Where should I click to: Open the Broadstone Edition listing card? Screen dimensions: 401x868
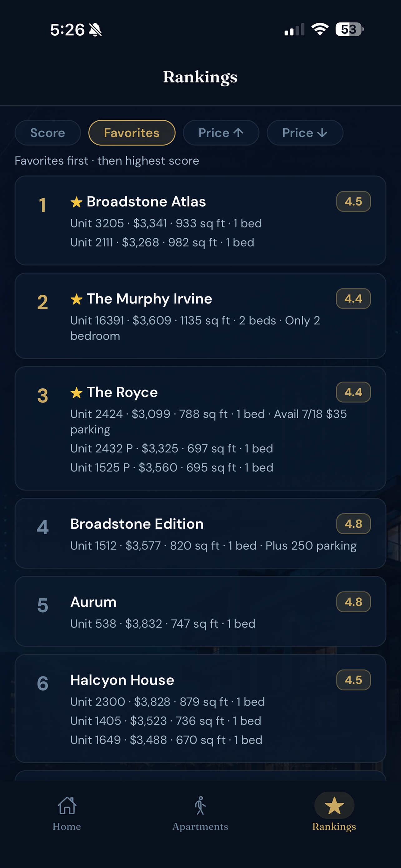(200, 533)
